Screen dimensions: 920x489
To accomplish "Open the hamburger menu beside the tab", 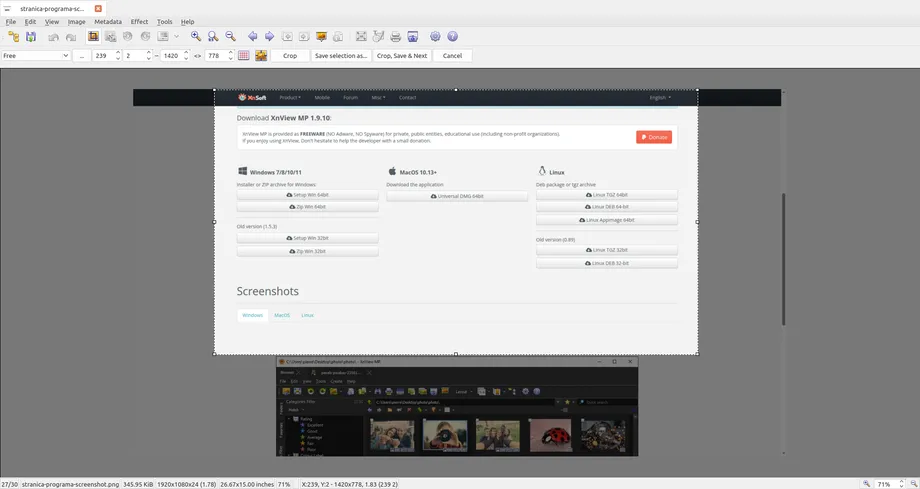I will [7, 9].
